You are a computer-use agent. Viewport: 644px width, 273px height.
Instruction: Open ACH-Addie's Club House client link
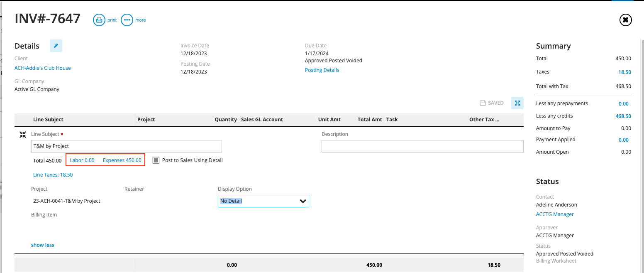[43, 68]
